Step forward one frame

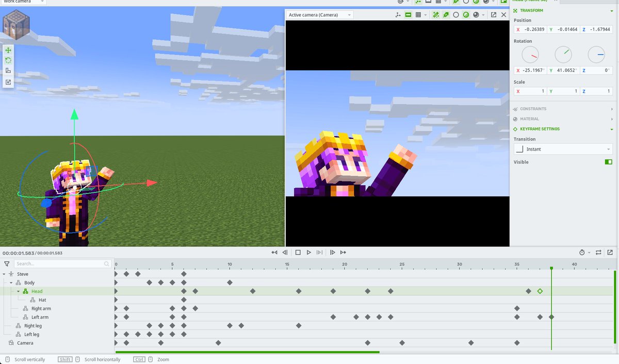332,252
